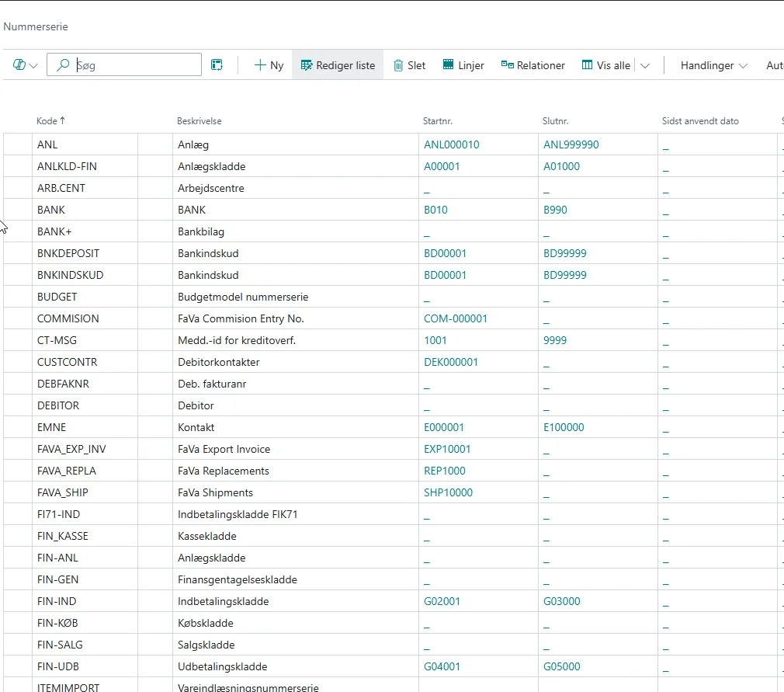
Task: Toggle the Rediger liste edit mode
Action: coord(338,65)
